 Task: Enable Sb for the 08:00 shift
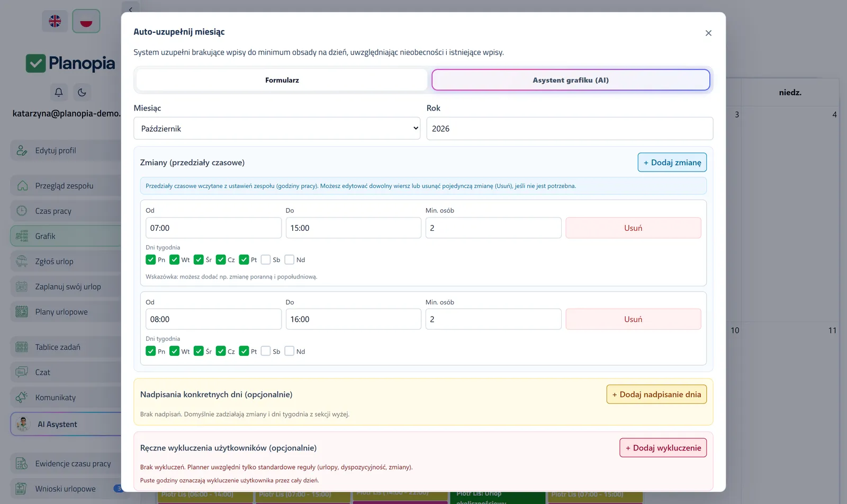[x=266, y=351]
